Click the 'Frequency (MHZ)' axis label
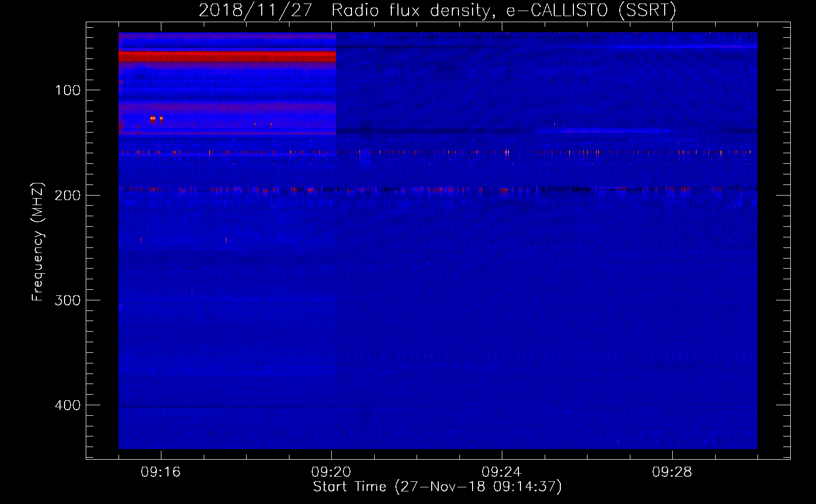Viewport: 816px width, 504px height. click(x=38, y=242)
